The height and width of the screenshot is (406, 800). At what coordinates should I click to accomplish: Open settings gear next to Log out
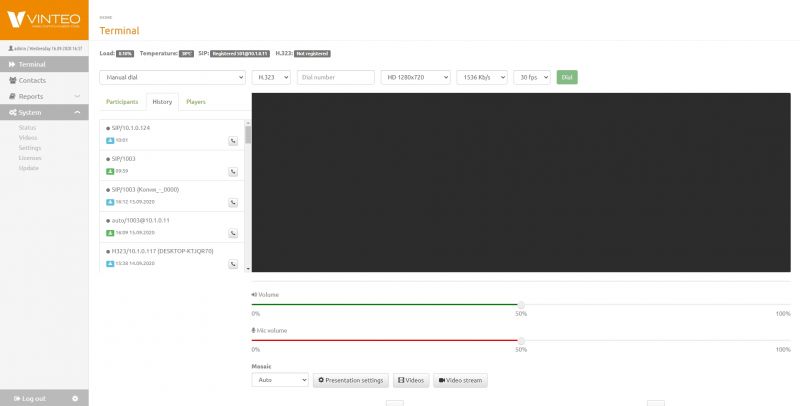[75, 398]
